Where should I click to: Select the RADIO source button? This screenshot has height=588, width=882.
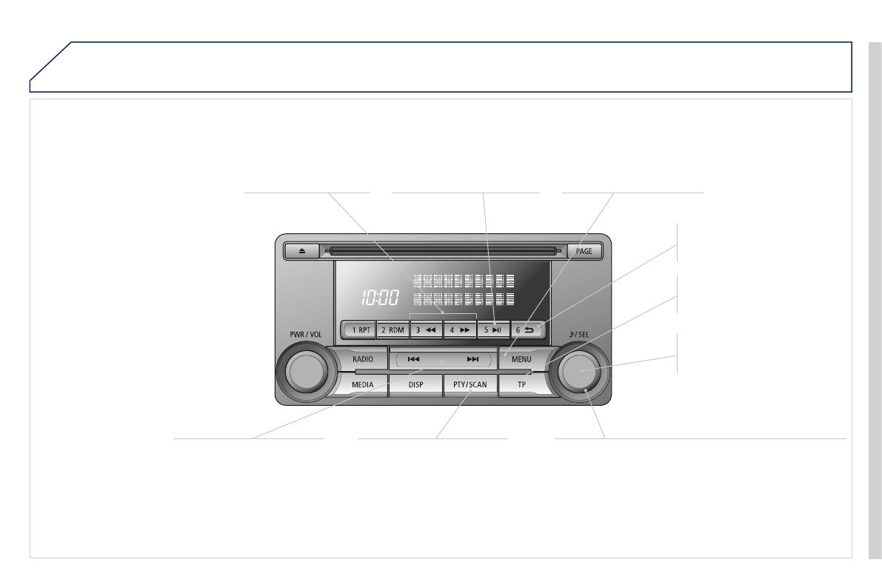tap(363, 359)
